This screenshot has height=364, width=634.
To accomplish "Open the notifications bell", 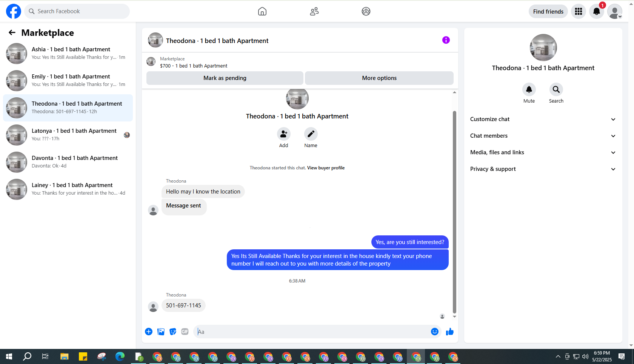I will 597,11.
